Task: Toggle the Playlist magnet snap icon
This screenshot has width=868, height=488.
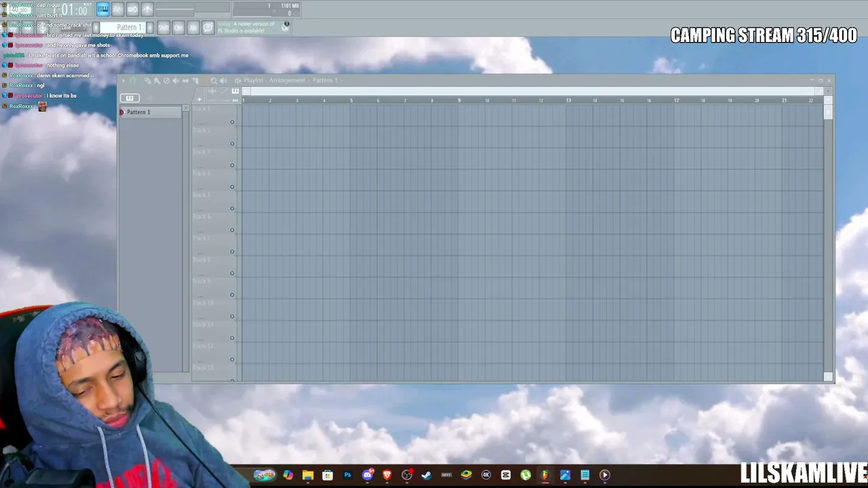Action: coord(133,81)
